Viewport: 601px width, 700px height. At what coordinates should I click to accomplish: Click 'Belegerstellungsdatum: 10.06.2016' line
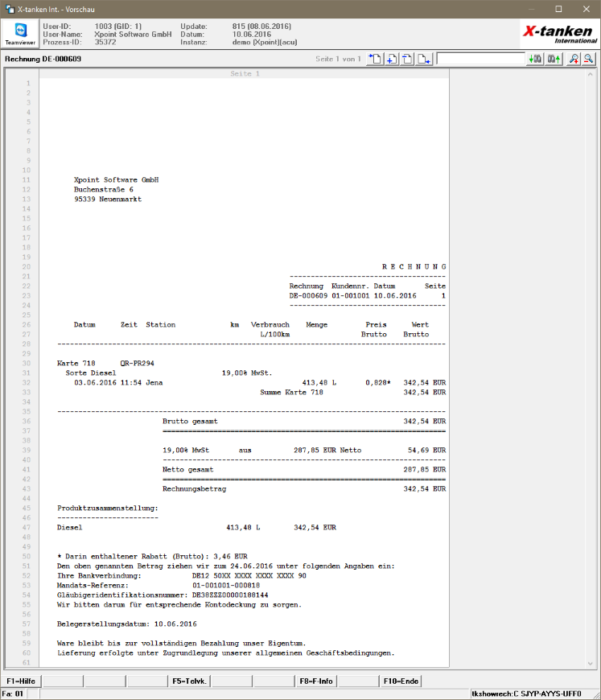127,624
